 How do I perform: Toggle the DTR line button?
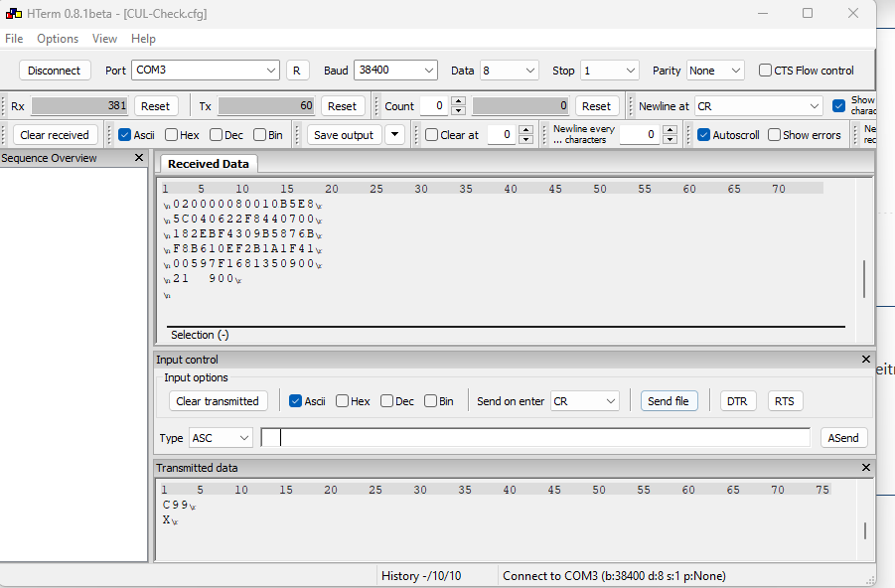737,401
